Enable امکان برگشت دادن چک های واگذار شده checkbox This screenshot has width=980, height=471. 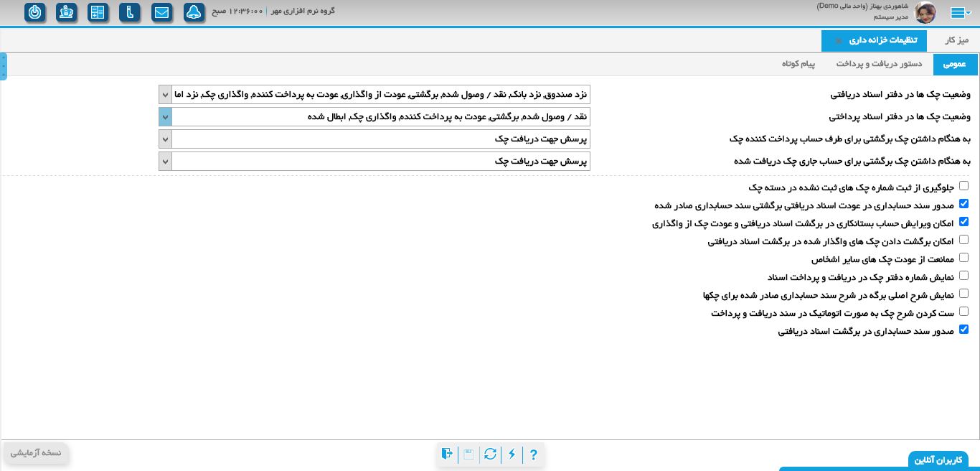coord(963,240)
